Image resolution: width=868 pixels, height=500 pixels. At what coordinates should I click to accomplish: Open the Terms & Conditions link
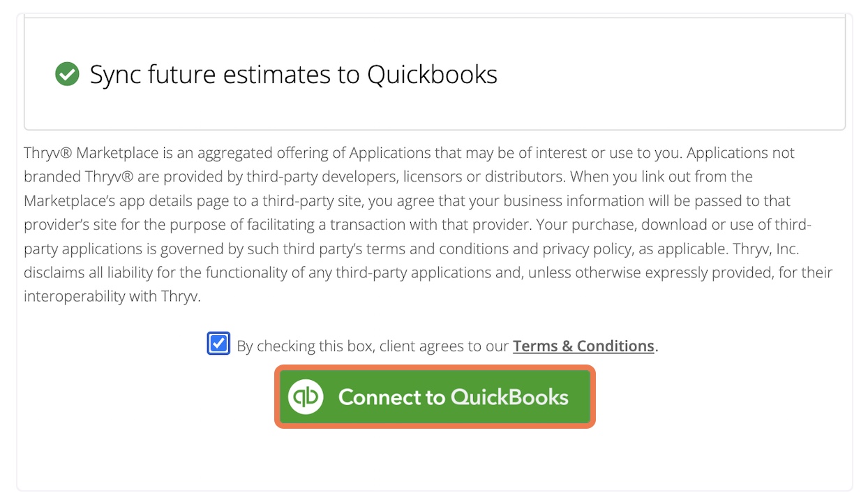tap(583, 346)
